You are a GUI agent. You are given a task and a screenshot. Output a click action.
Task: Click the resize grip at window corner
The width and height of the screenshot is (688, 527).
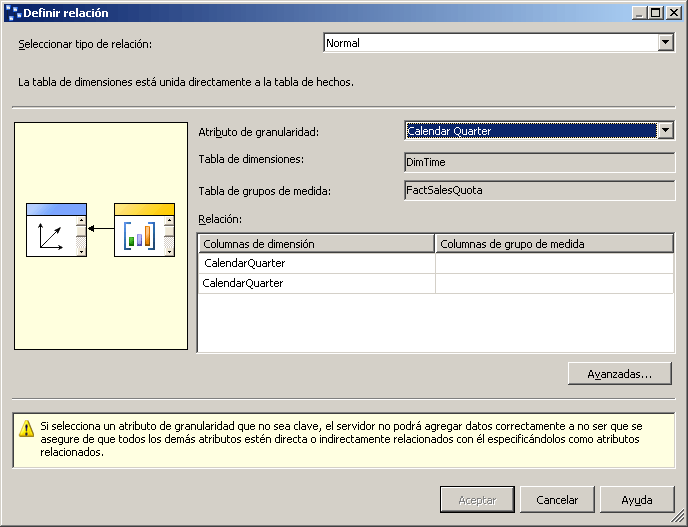[x=678, y=517]
